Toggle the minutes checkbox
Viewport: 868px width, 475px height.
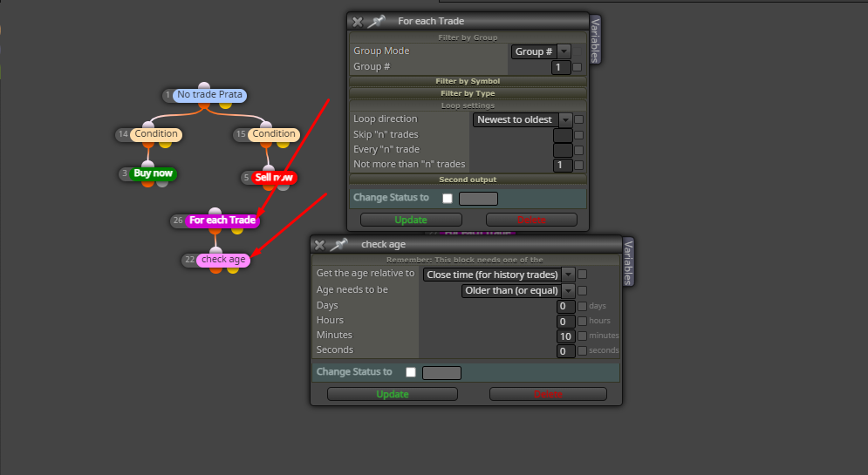(x=583, y=336)
